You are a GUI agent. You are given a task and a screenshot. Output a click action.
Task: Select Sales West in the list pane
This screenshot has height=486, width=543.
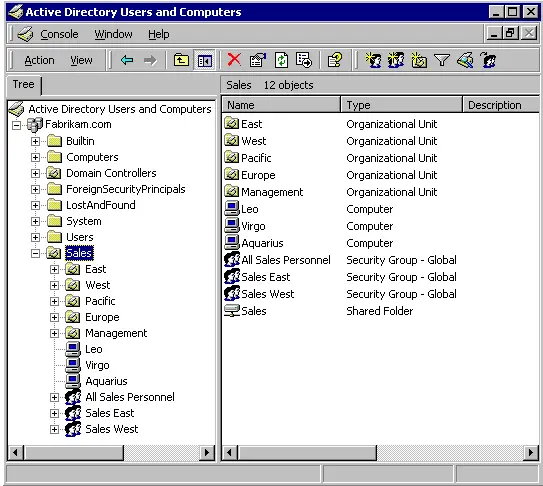pyautogui.click(x=268, y=294)
